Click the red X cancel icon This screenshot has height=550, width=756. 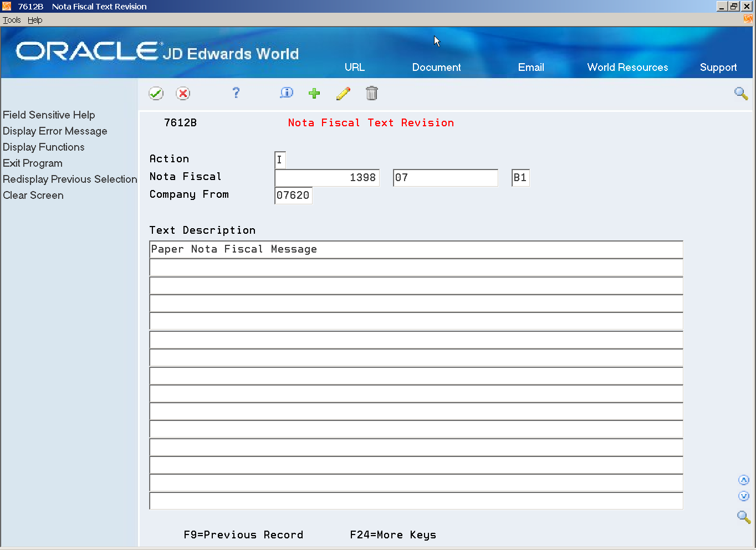click(183, 93)
